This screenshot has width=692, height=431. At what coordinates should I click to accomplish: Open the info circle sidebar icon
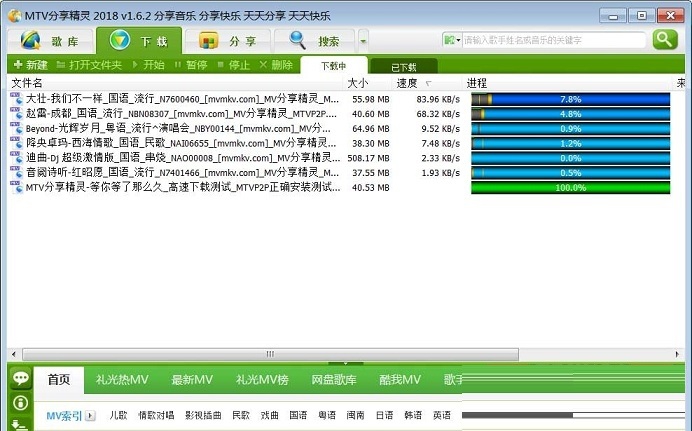click(21, 402)
